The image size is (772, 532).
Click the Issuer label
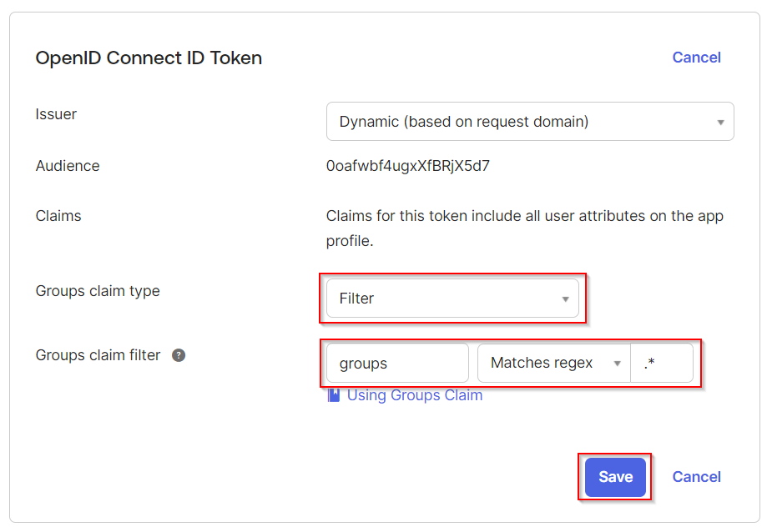point(56,114)
